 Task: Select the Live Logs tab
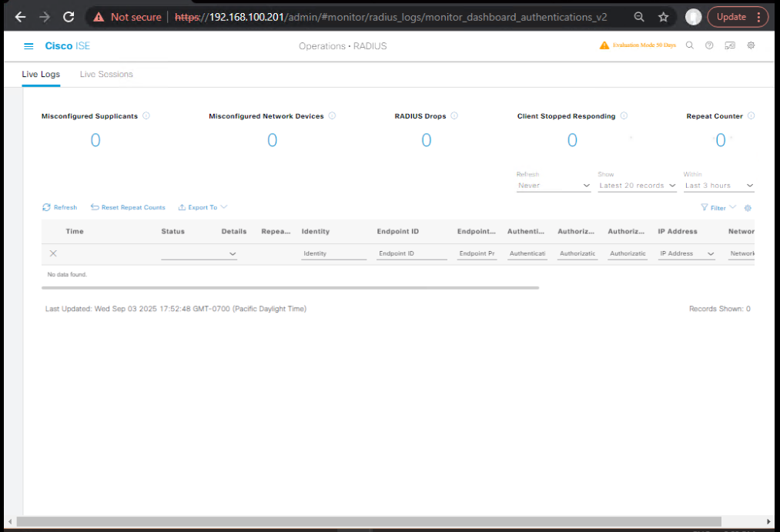pos(41,75)
